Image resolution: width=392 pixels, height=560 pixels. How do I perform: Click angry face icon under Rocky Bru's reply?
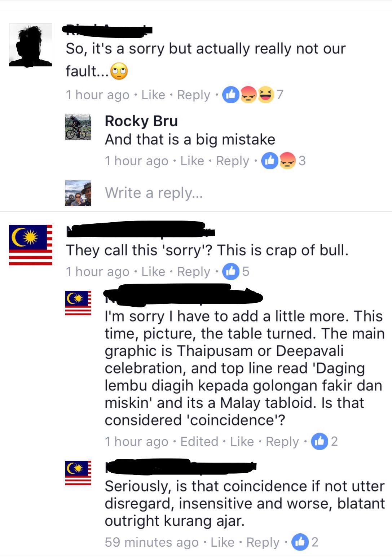tap(287, 161)
